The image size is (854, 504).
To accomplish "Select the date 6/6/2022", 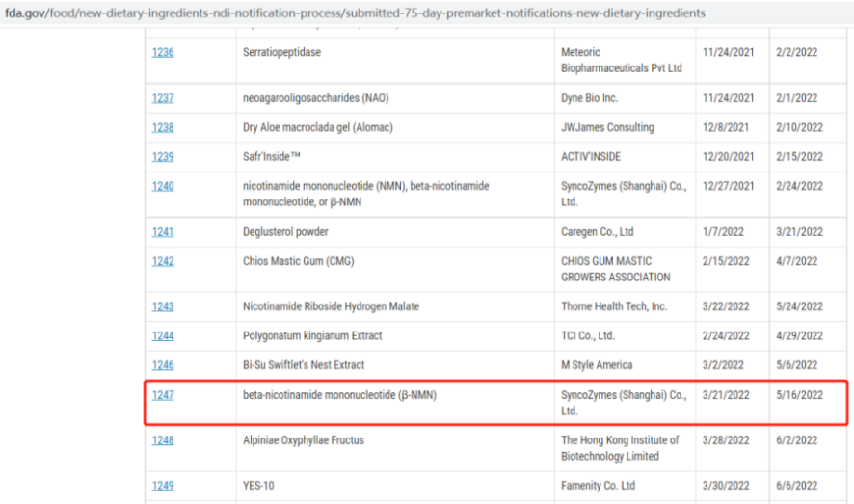I will coord(797,486).
